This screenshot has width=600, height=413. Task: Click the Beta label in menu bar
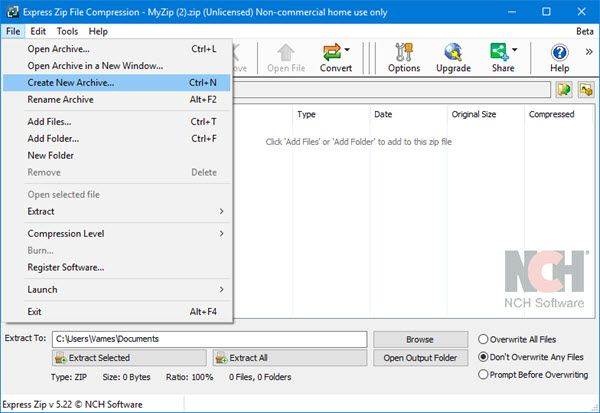pyautogui.click(x=585, y=31)
